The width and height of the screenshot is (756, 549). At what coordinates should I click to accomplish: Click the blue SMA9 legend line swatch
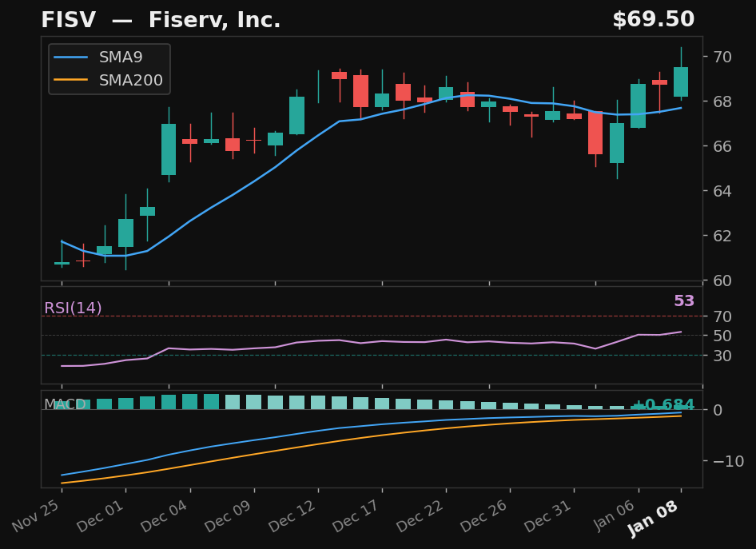(x=70, y=58)
